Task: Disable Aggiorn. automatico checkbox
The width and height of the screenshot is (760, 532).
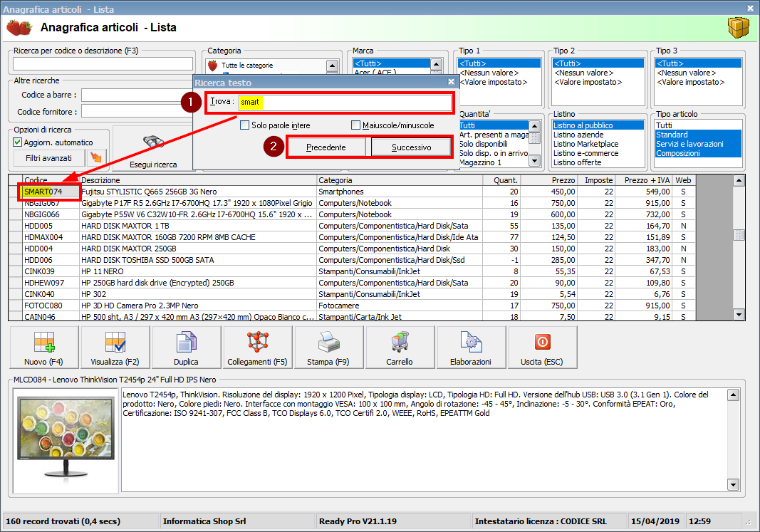Action: point(17,142)
